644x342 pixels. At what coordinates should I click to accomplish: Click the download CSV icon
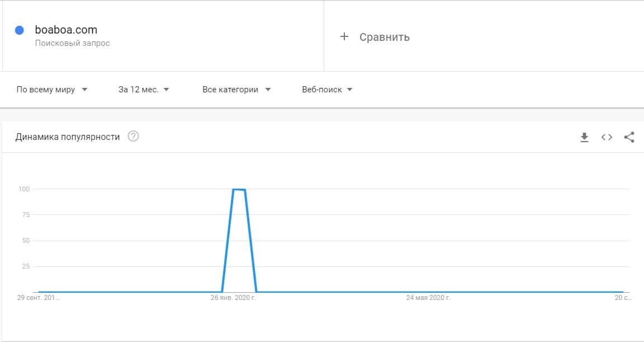pos(584,137)
